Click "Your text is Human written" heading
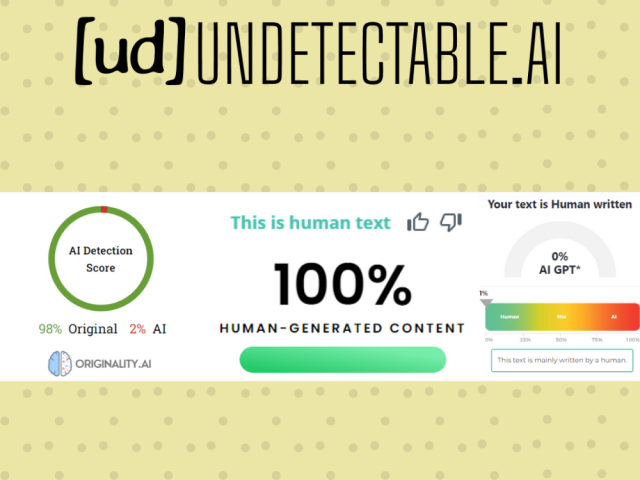The width and height of the screenshot is (640, 480). click(x=559, y=204)
